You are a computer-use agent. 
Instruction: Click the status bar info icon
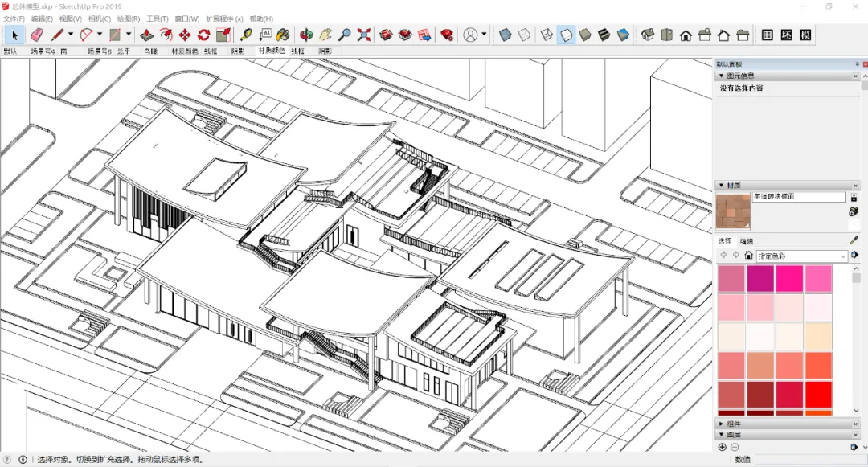(23, 459)
